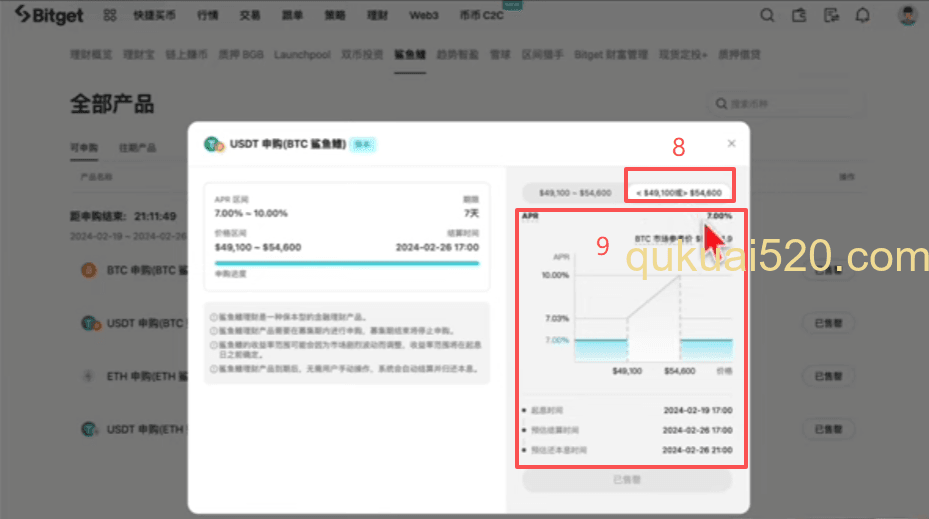Open 理财 menu
The width and height of the screenshot is (929, 519).
click(x=377, y=15)
